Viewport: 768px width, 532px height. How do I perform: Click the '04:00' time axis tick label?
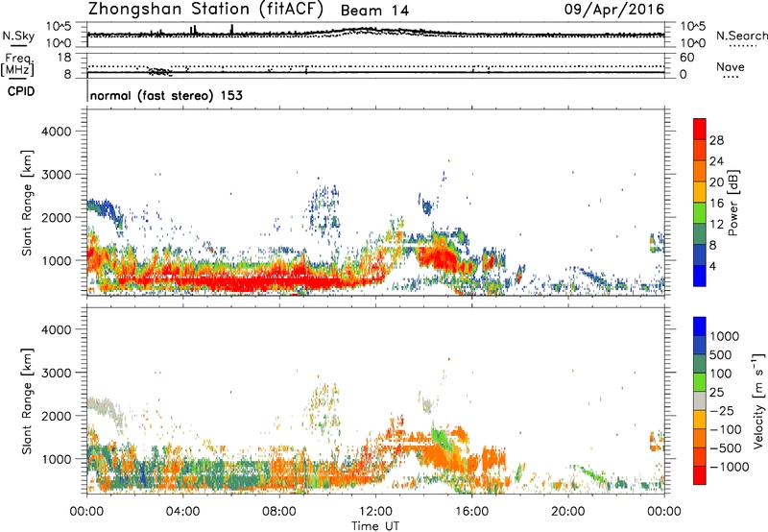(182, 512)
